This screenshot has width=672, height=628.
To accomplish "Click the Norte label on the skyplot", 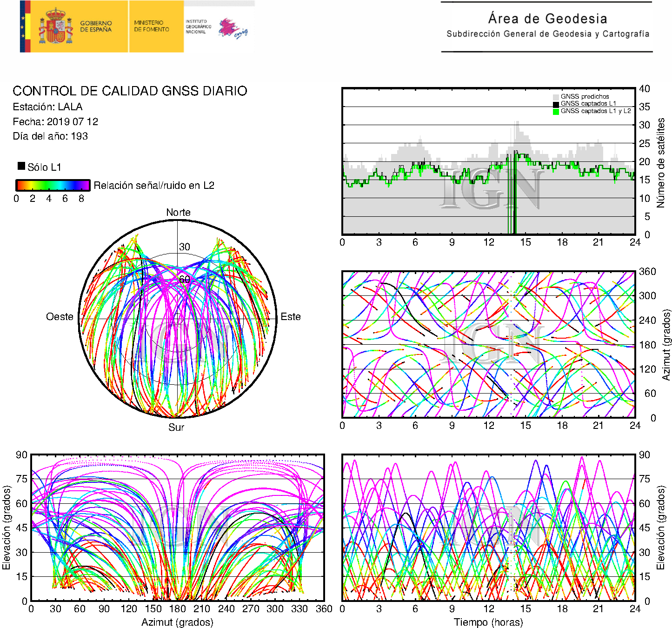I will coord(178,213).
